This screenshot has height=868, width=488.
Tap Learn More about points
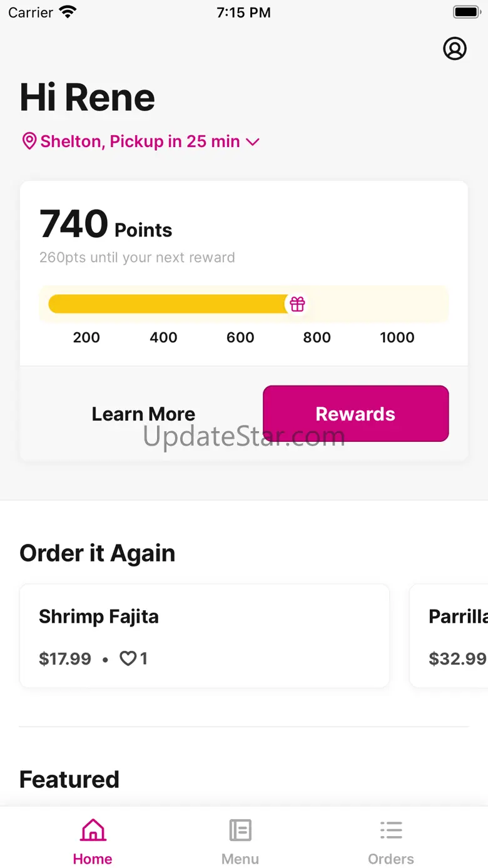[143, 414]
